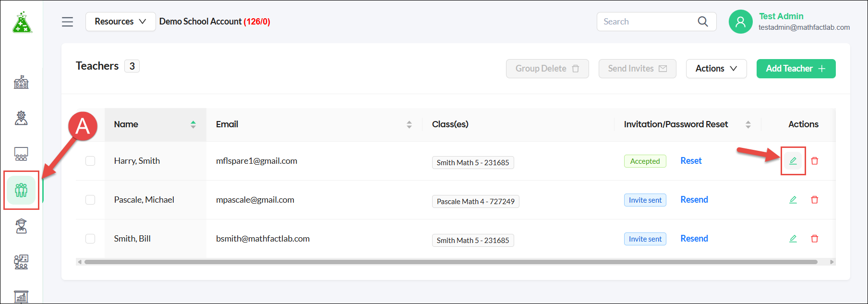The height and width of the screenshot is (304, 868).
Task: Check the box for Harry, Smith
Action: [x=90, y=161]
